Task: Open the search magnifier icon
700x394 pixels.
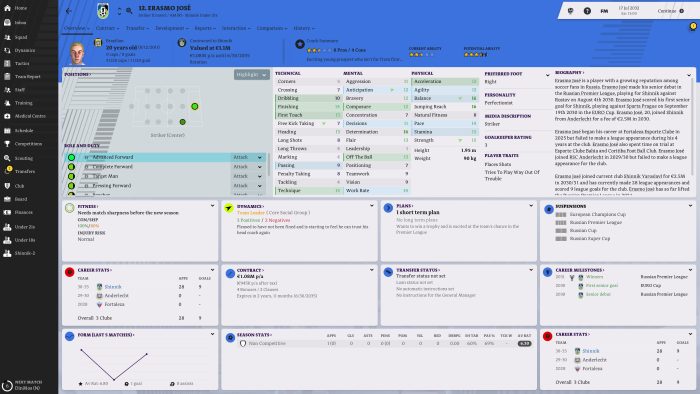Action: pyautogui.click(x=129, y=11)
